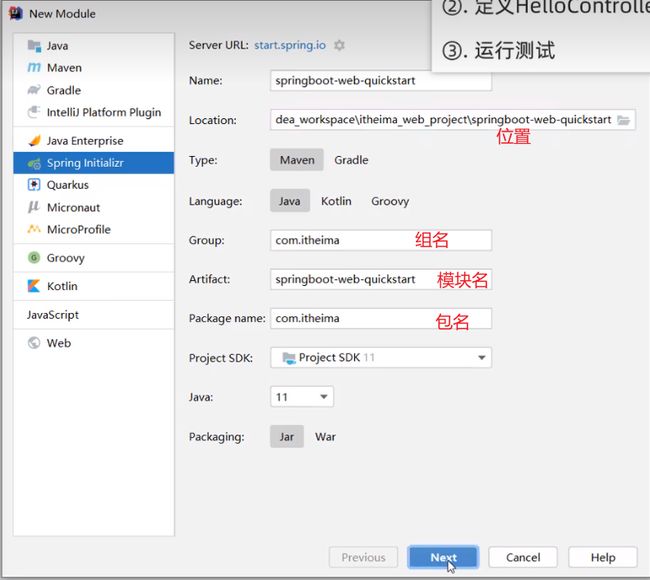Image resolution: width=650 pixels, height=580 pixels.
Task: Open the start.spring.io server link
Action: pyautogui.click(x=290, y=45)
